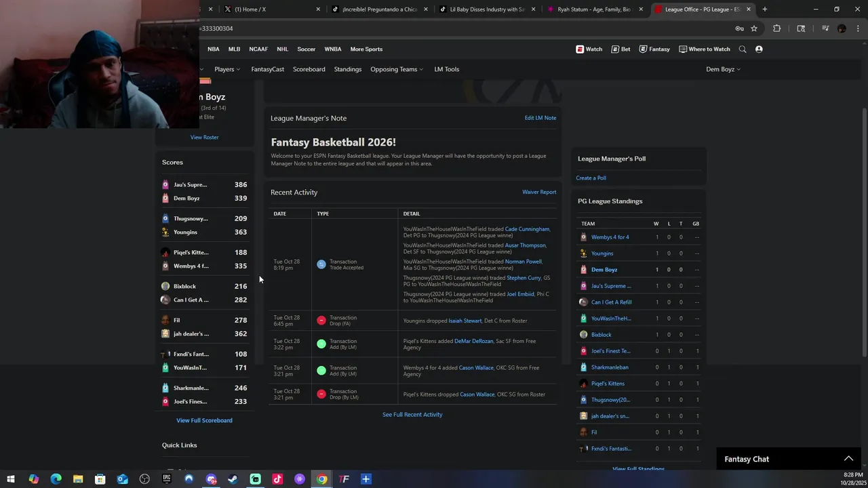Open Stephen Curry player link
The height and width of the screenshot is (488, 868).
pyautogui.click(x=524, y=278)
